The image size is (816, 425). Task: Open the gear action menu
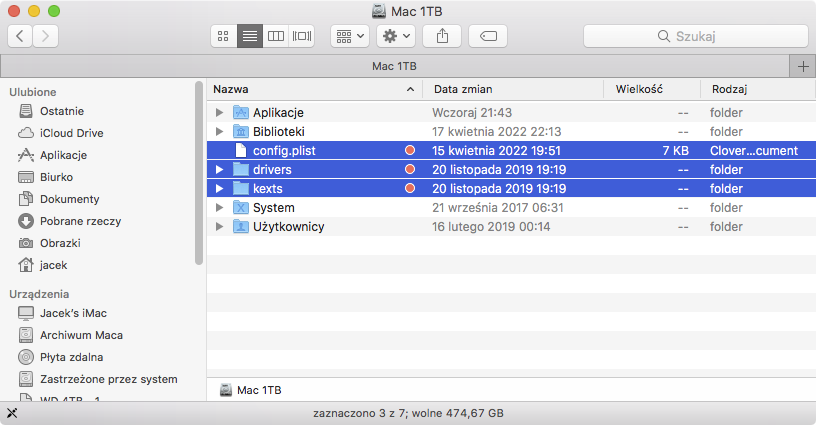396,36
